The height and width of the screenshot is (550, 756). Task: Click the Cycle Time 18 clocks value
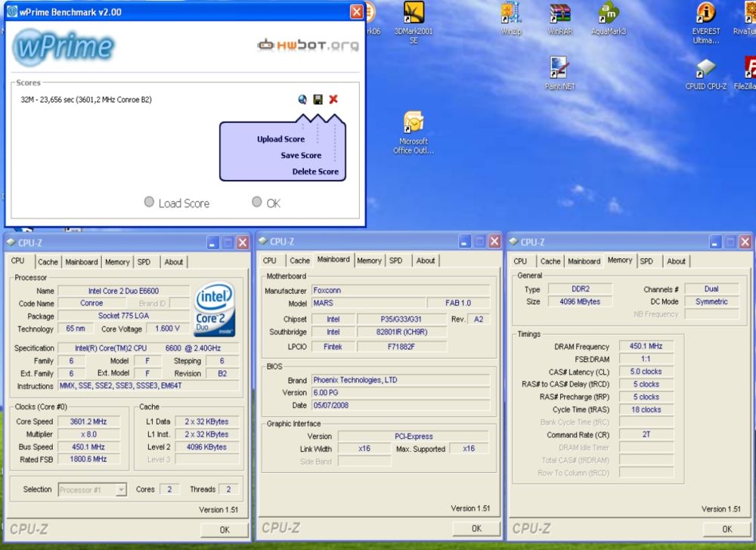click(646, 409)
